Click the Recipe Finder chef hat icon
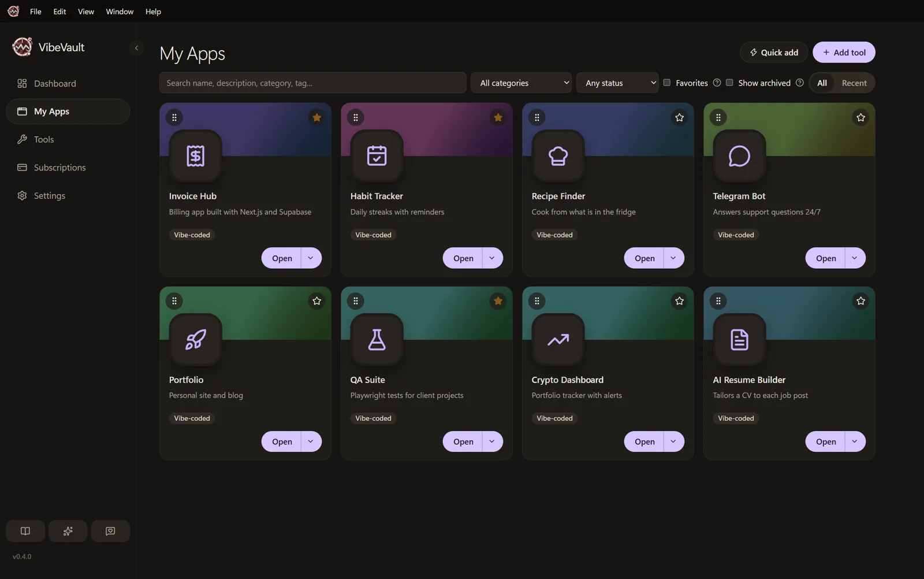Viewport: 924px width, 579px height. [x=558, y=156]
